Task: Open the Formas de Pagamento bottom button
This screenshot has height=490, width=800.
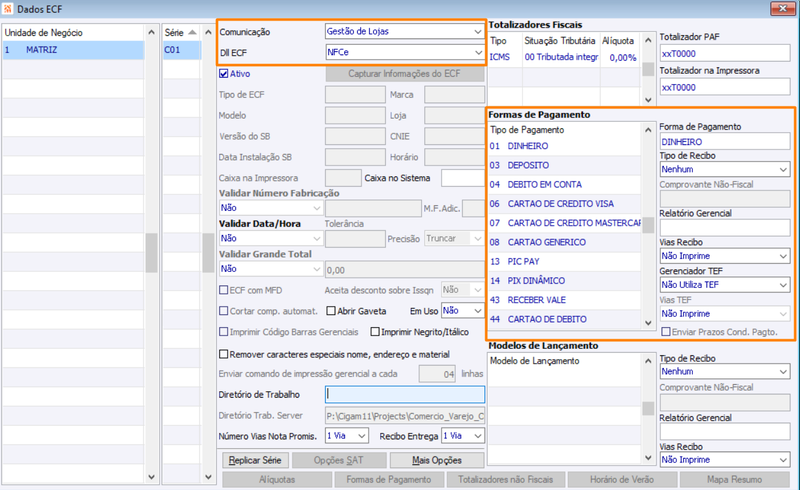Action: tap(389, 480)
